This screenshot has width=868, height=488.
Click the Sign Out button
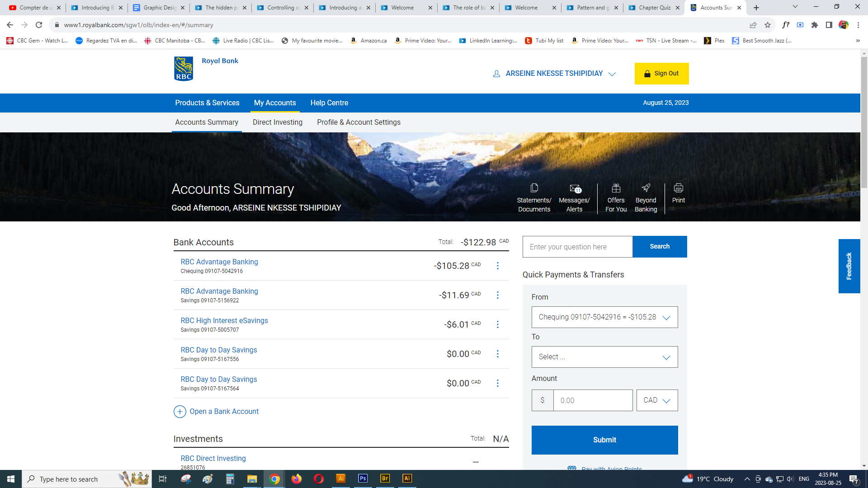[661, 74]
